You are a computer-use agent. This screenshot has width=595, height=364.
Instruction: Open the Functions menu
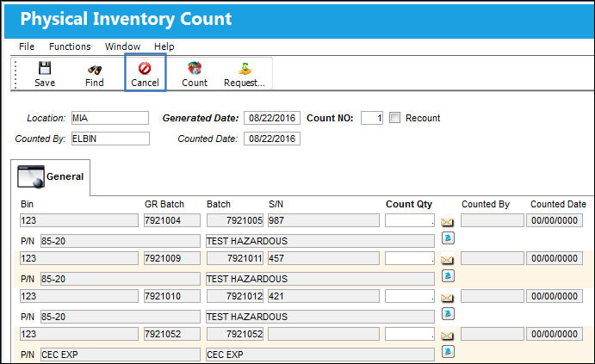pos(70,46)
